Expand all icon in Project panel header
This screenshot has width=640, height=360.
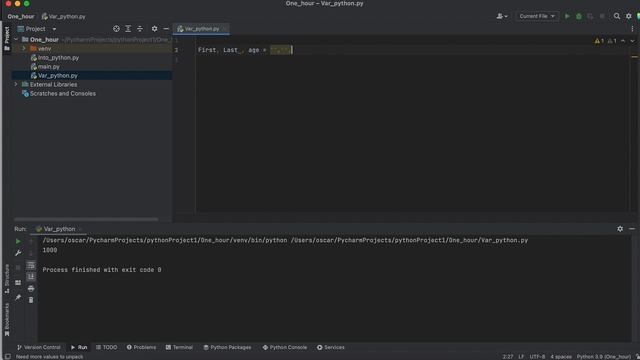point(128,29)
